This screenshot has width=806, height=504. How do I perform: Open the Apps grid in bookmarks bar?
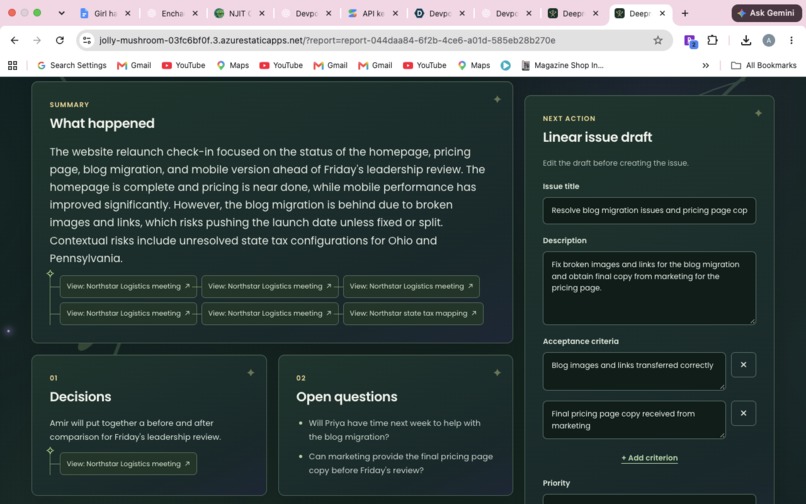pos(12,65)
